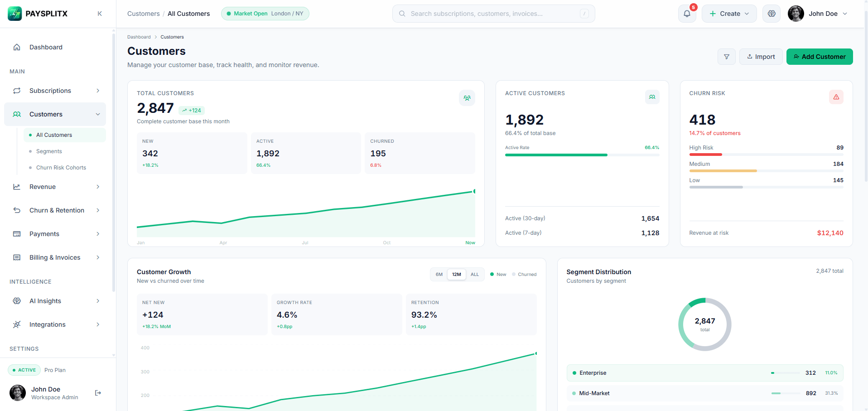Click the Churn & Retention return-arrow icon
Image resolution: width=868 pixels, height=411 pixels.
[x=17, y=210]
